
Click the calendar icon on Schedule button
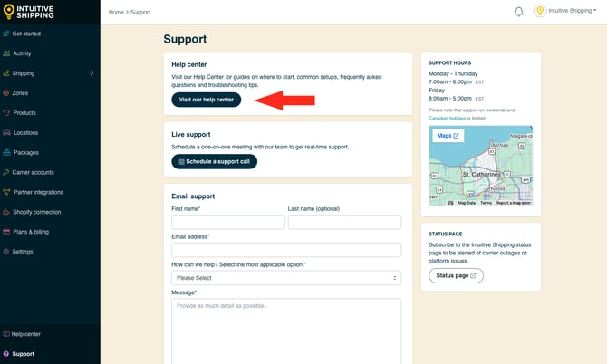181,162
